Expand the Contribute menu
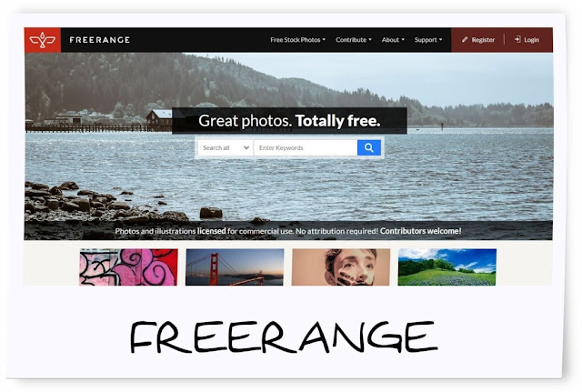 coord(354,40)
